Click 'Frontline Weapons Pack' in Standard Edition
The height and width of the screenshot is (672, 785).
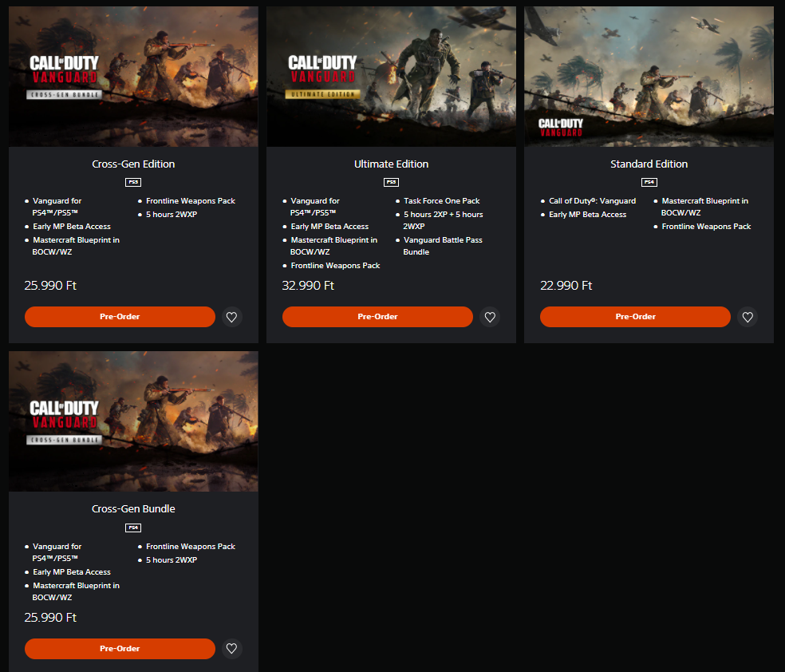point(706,227)
